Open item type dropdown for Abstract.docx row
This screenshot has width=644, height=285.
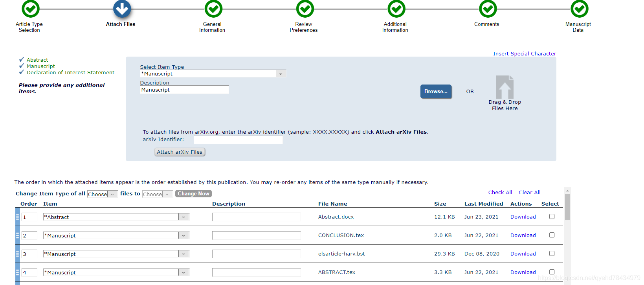coord(116,217)
